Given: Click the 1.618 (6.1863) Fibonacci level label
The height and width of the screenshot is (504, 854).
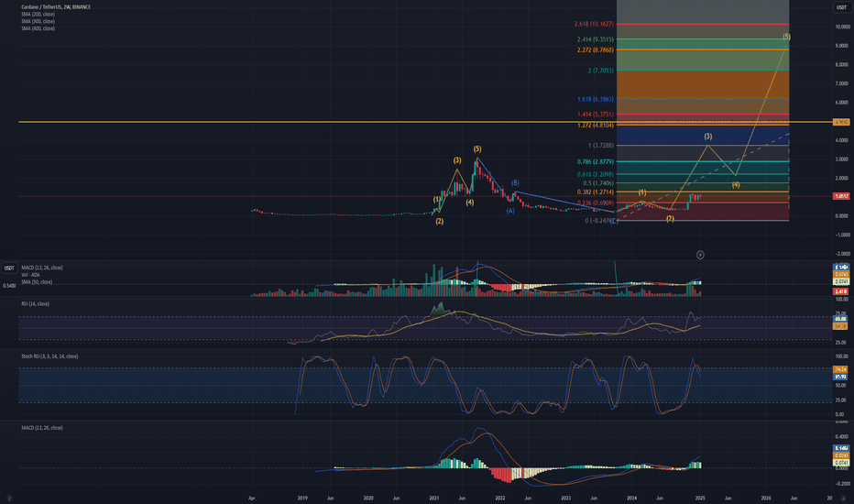Looking at the screenshot, I should click(596, 99).
